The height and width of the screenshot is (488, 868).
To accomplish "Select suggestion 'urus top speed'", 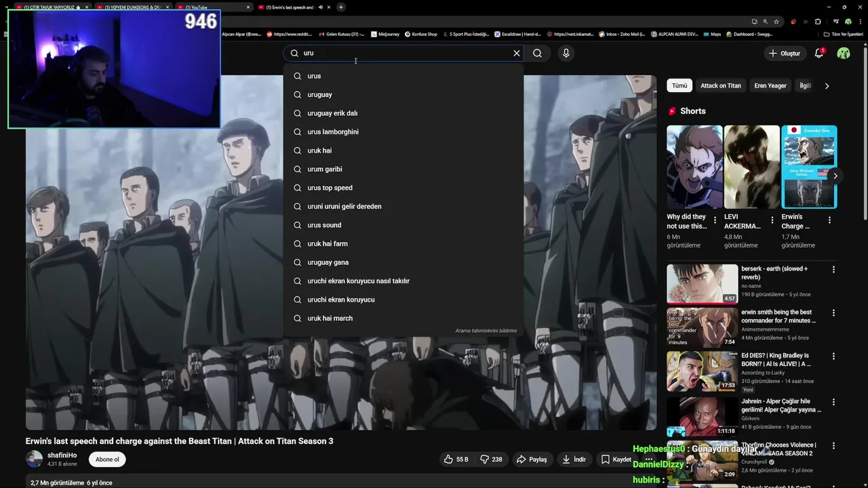I will click(x=403, y=188).
